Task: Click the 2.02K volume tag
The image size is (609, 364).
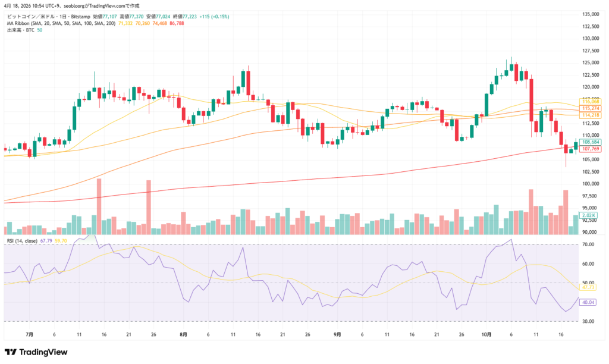Action: click(588, 215)
